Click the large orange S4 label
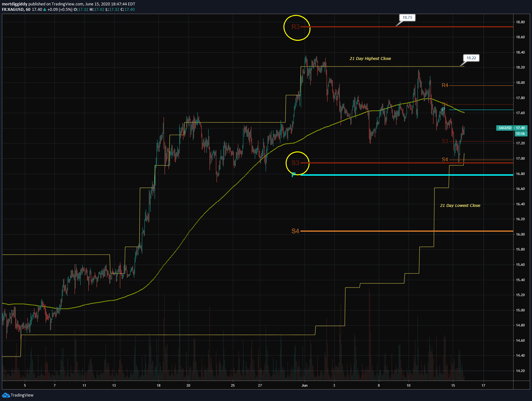The height and width of the screenshot is (401, 532). coord(295,231)
